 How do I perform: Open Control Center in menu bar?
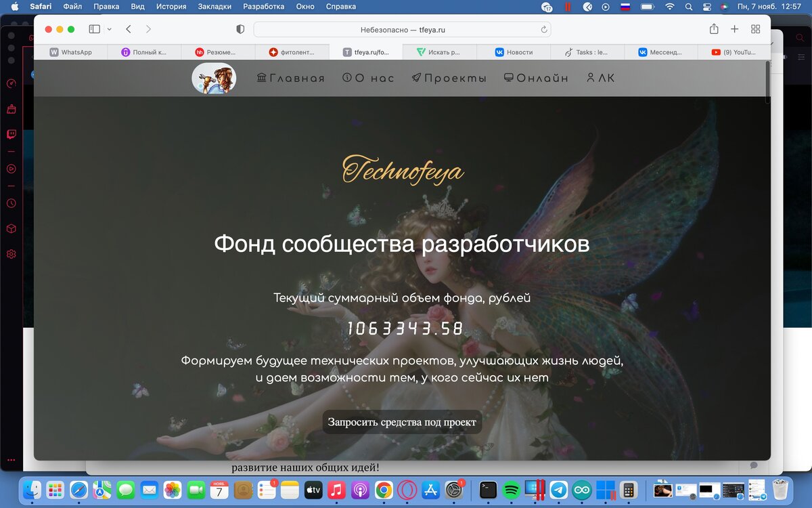pos(708,7)
